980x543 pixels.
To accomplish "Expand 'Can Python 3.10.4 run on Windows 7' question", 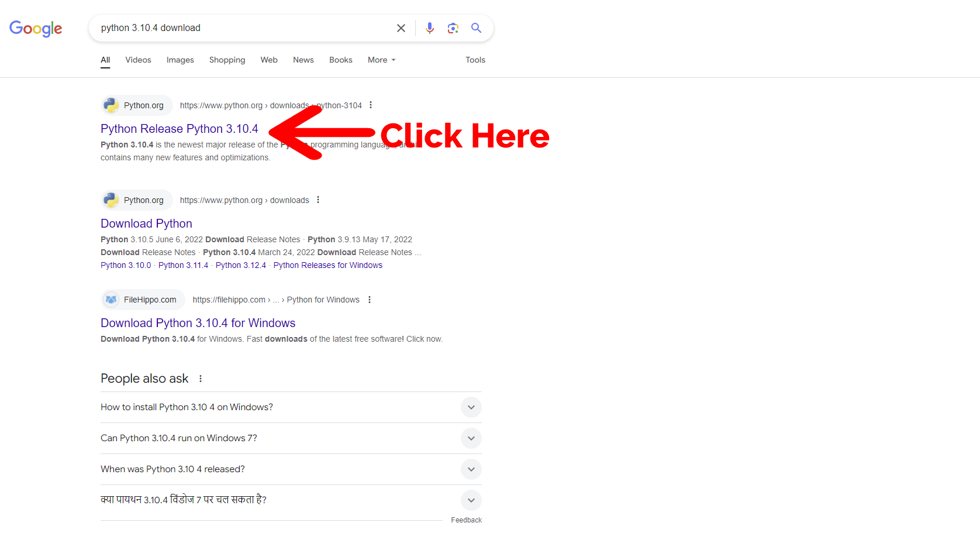I will coord(471,438).
